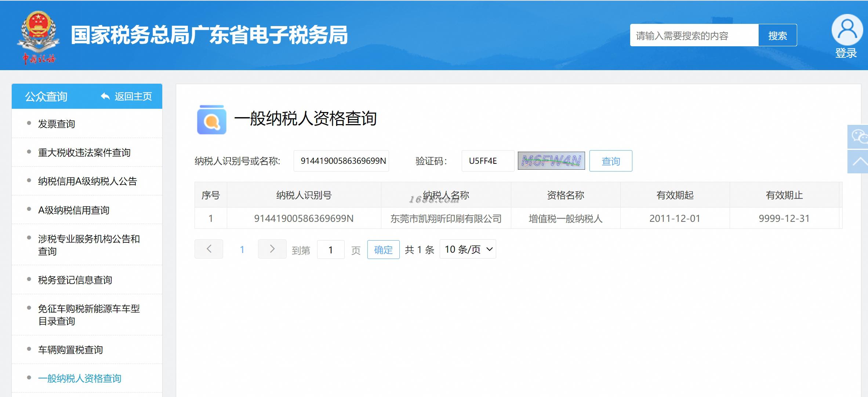Screen dimensions: 868x397
Task: Click the end date 9999-12-31
Action: (x=784, y=219)
